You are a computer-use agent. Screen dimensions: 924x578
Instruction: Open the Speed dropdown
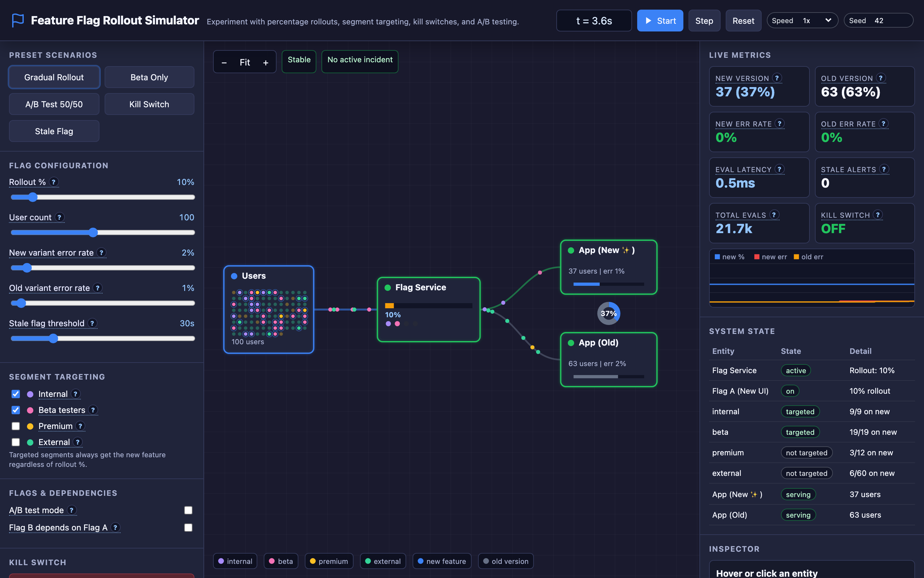(x=817, y=21)
